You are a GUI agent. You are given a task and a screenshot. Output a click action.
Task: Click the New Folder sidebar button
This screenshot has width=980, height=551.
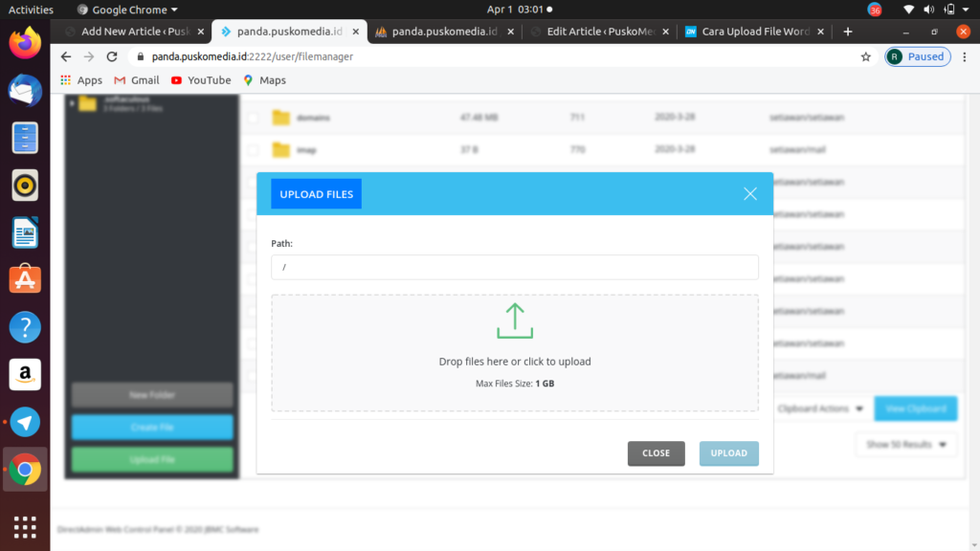coord(152,395)
